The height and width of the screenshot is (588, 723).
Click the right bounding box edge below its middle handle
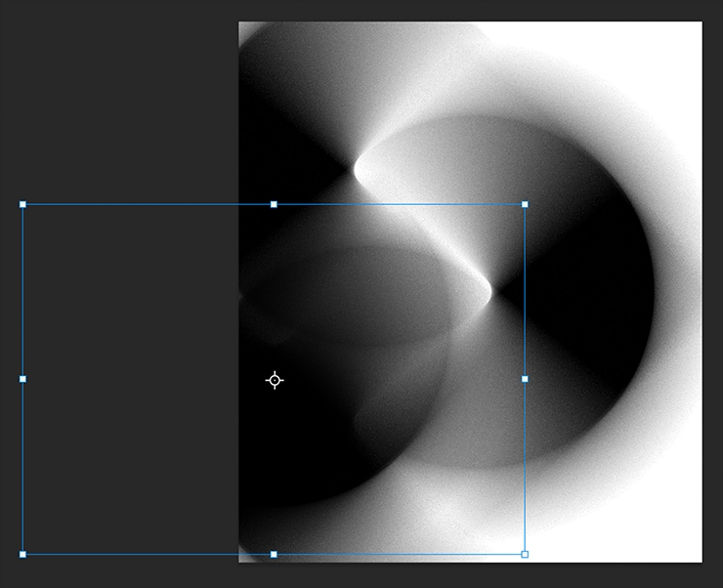click(x=525, y=469)
